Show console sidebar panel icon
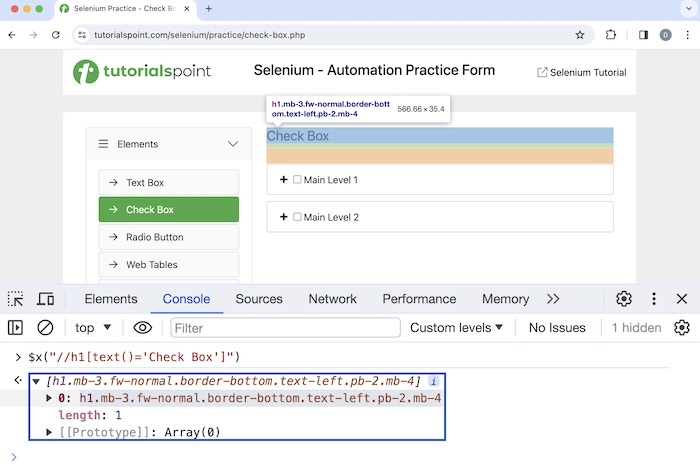700x468 pixels. (x=15, y=327)
